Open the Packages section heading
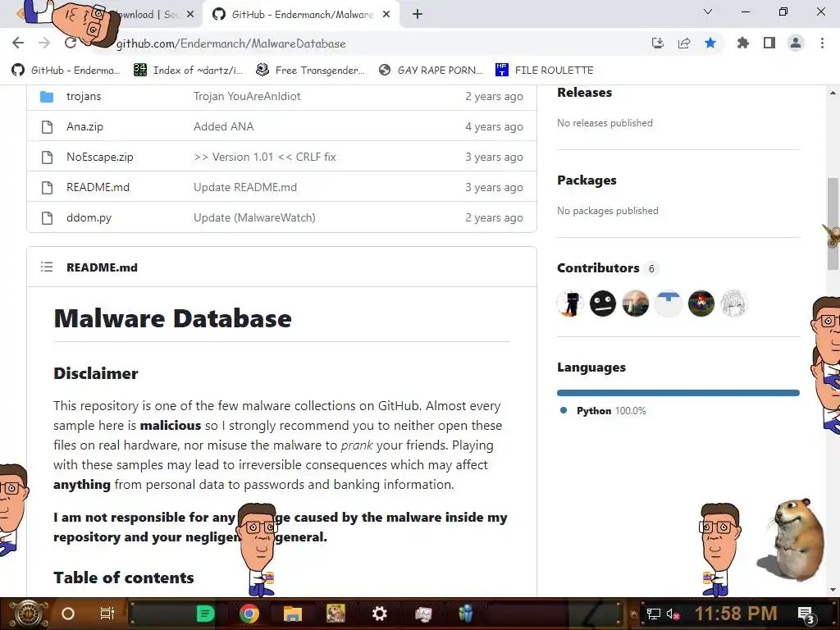The height and width of the screenshot is (630, 840). pyautogui.click(x=587, y=180)
